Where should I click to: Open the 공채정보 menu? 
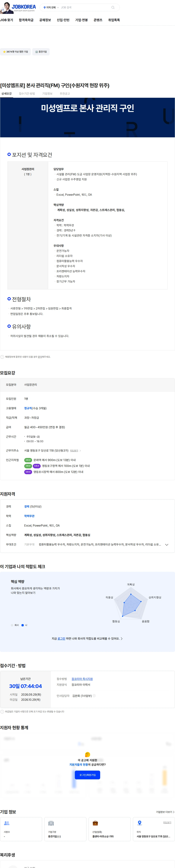pyautogui.click(x=45, y=20)
